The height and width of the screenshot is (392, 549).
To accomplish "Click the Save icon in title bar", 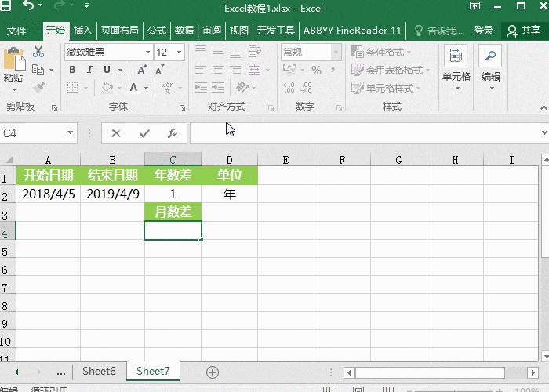I will (x=5, y=5).
